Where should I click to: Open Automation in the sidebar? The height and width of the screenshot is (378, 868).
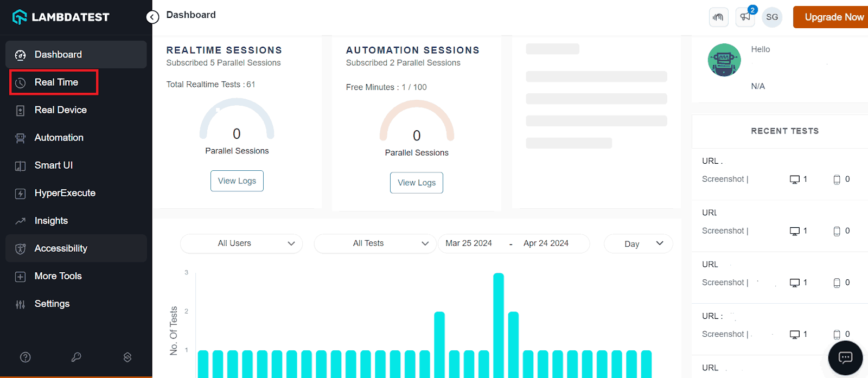[x=76, y=138]
